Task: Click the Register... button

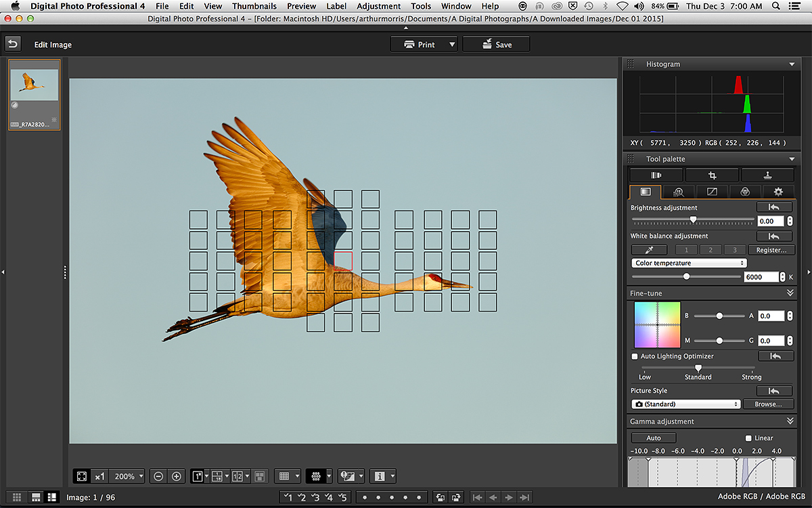Action: (x=771, y=250)
